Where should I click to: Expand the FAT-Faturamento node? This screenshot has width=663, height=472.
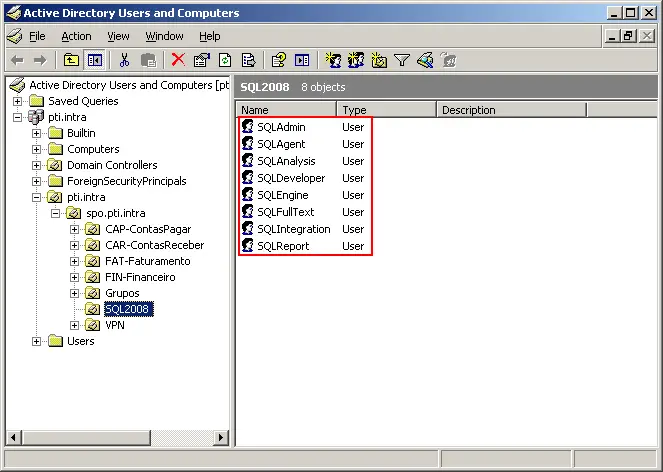pos(74,261)
